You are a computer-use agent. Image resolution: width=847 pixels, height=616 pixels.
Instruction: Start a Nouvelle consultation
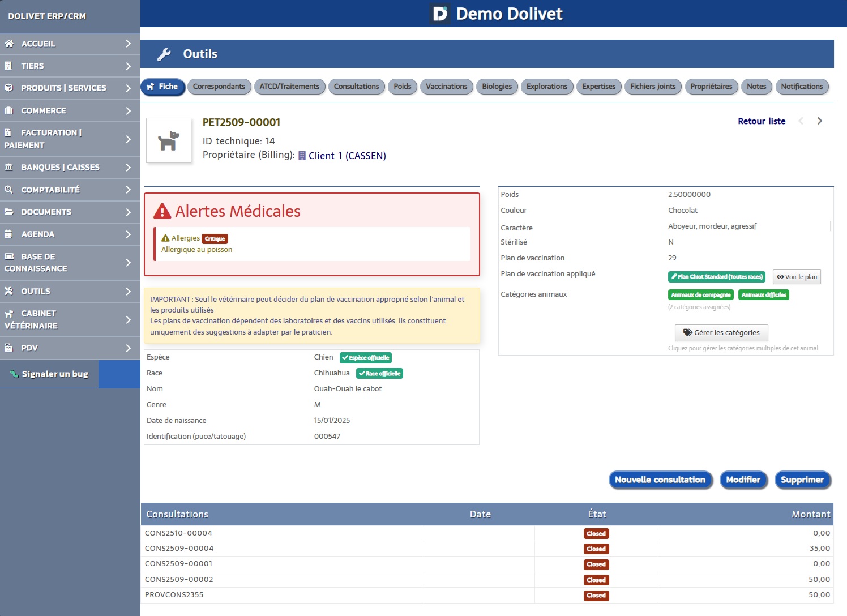[660, 480]
